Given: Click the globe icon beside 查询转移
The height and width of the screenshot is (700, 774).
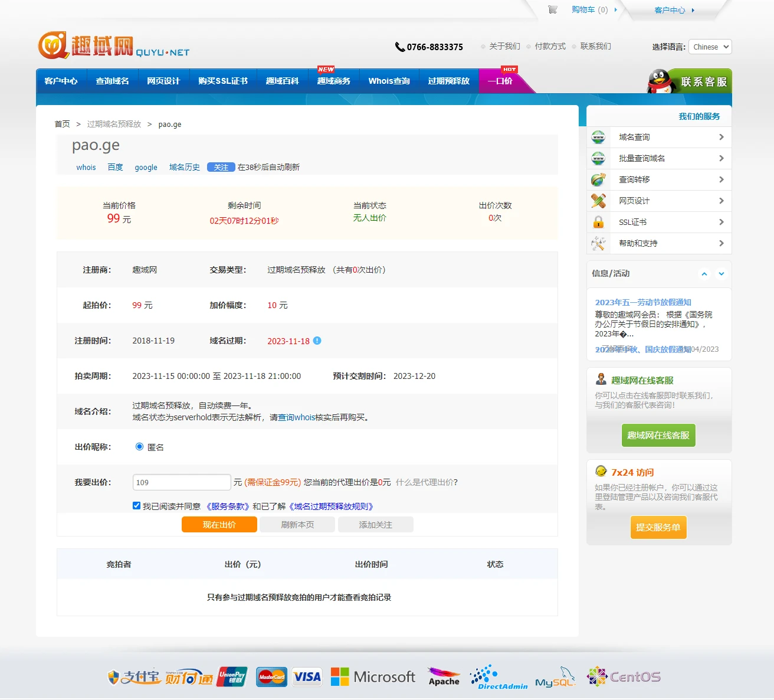Looking at the screenshot, I should (598, 179).
